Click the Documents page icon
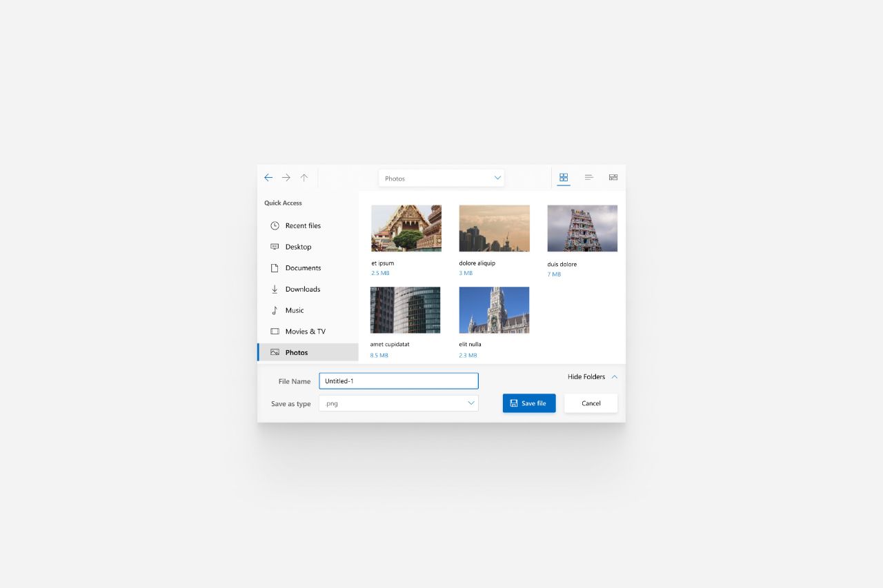This screenshot has width=883, height=588. 275,268
